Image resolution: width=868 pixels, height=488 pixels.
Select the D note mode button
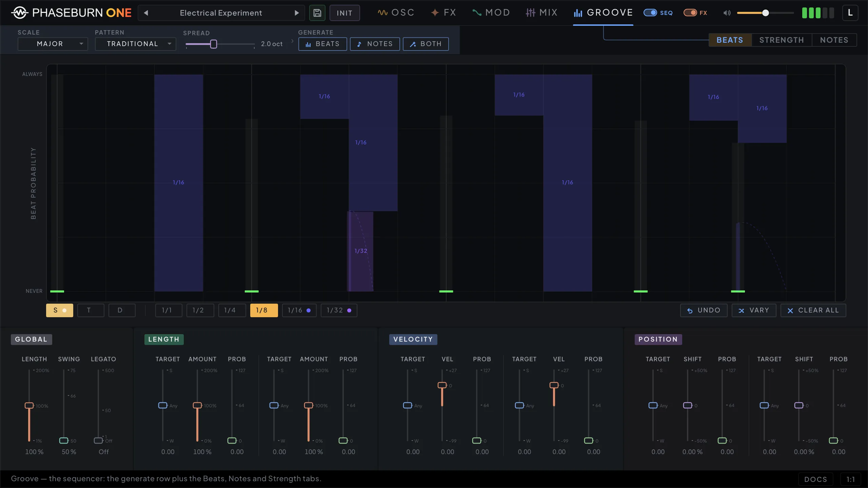point(122,310)
